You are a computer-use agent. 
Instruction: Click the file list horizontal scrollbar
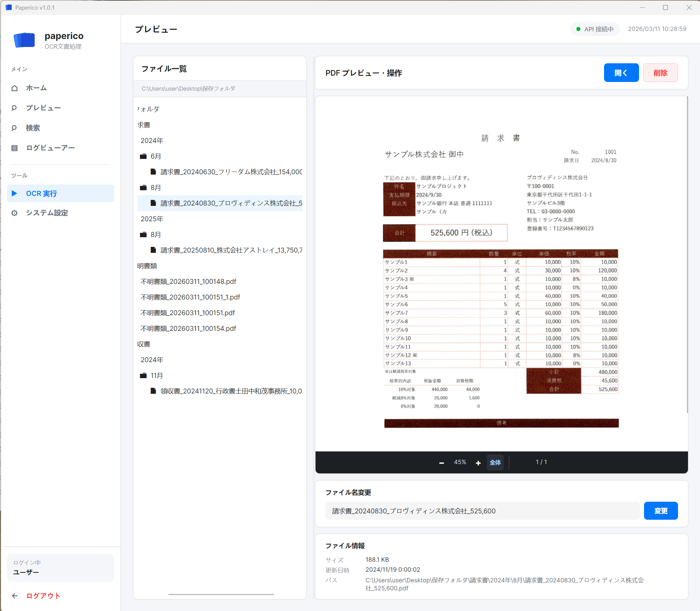221,594
